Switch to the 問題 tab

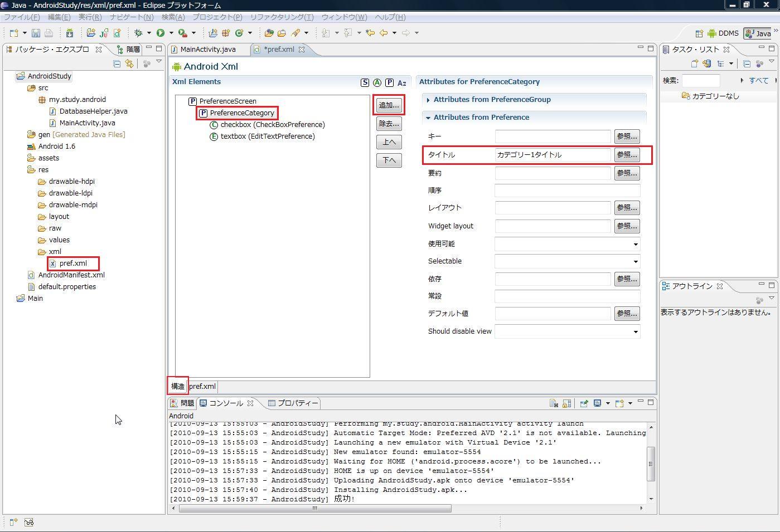point(182,403)
